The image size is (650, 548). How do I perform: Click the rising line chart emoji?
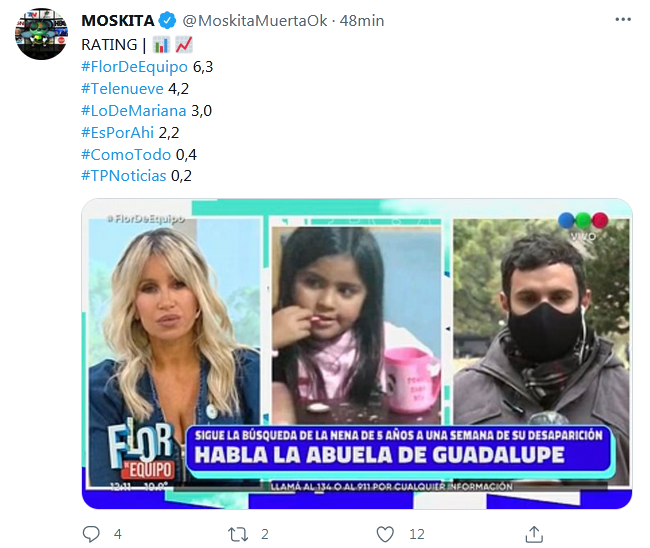click(184, 45)
